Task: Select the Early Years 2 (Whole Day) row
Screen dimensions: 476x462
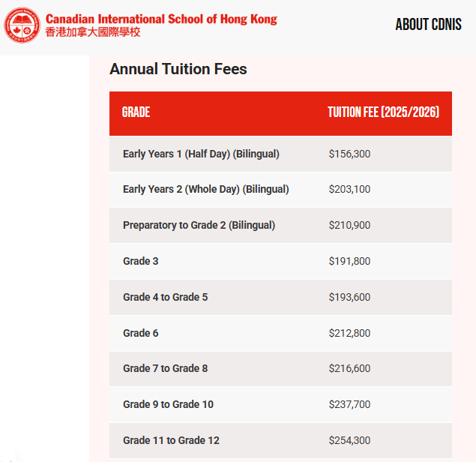Action: [205, 189]
